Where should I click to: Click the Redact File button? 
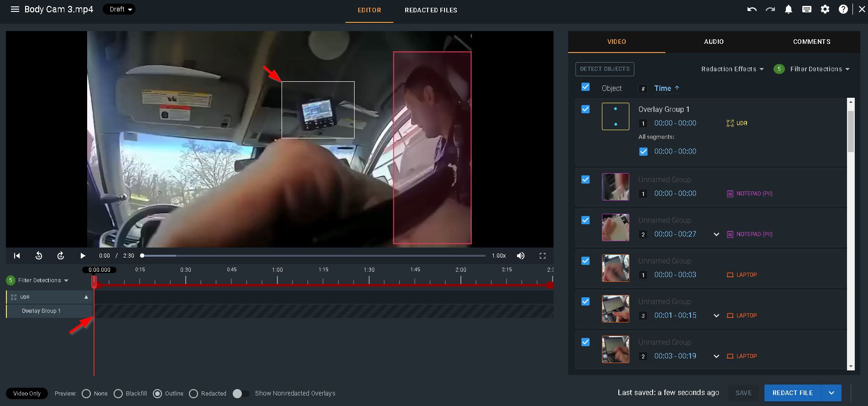pyautogui.click(x=792, y=393)
